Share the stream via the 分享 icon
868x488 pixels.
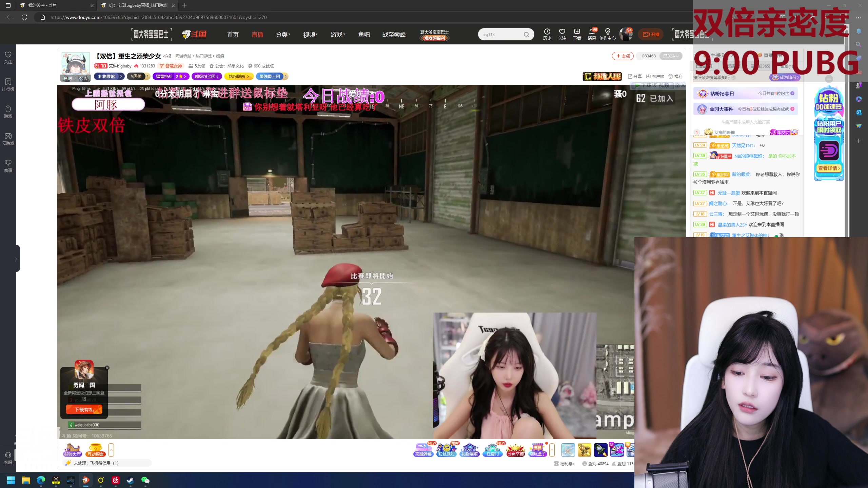coord(634,77)
